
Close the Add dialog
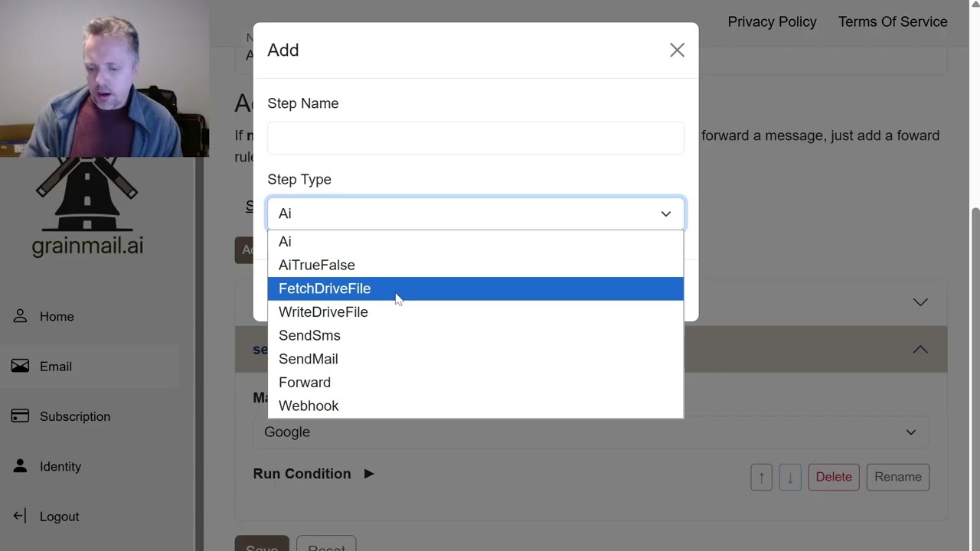(x=677, y=50)
